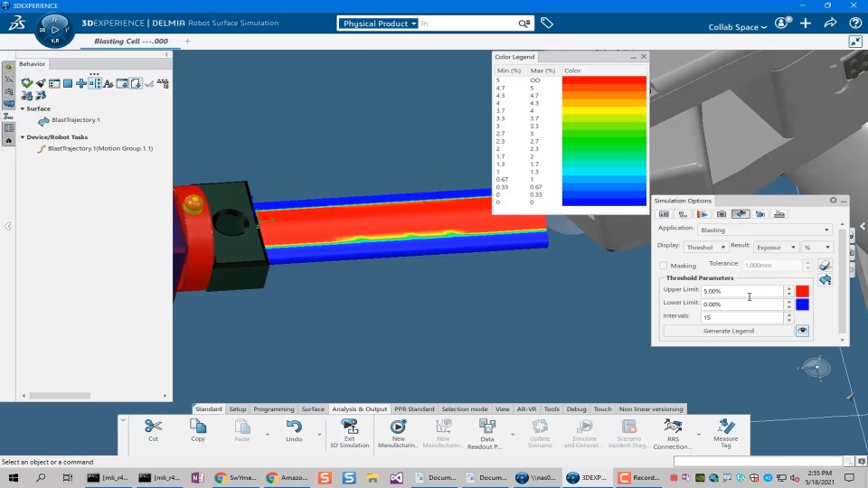
Task: Click Undo in the Standard toolbar
Action: pyautogui.click(x=294, y=430)
